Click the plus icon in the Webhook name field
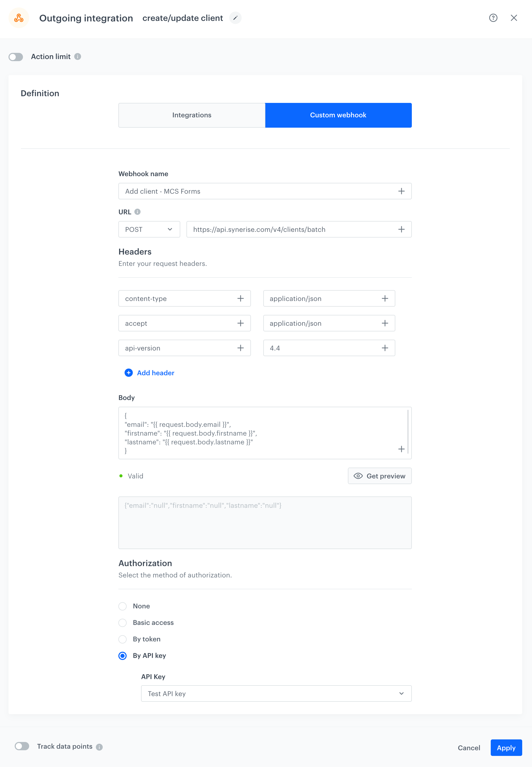 pyautogui.click(x=402, y=191)
